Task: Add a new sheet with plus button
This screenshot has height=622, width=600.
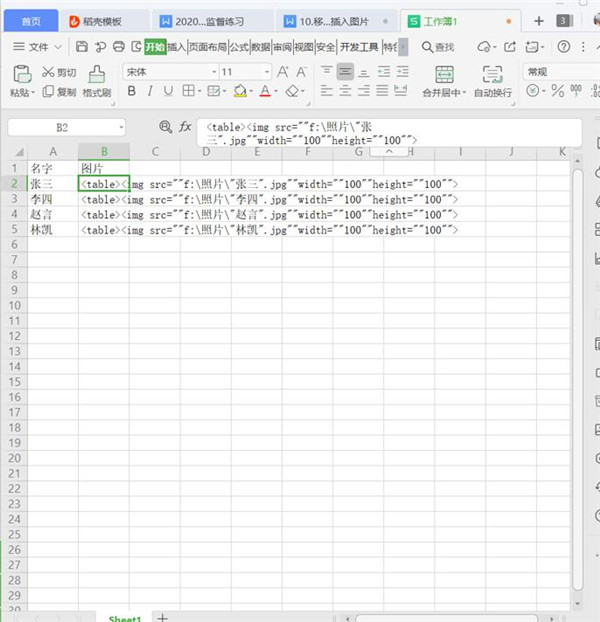Action: pos(162,617)
